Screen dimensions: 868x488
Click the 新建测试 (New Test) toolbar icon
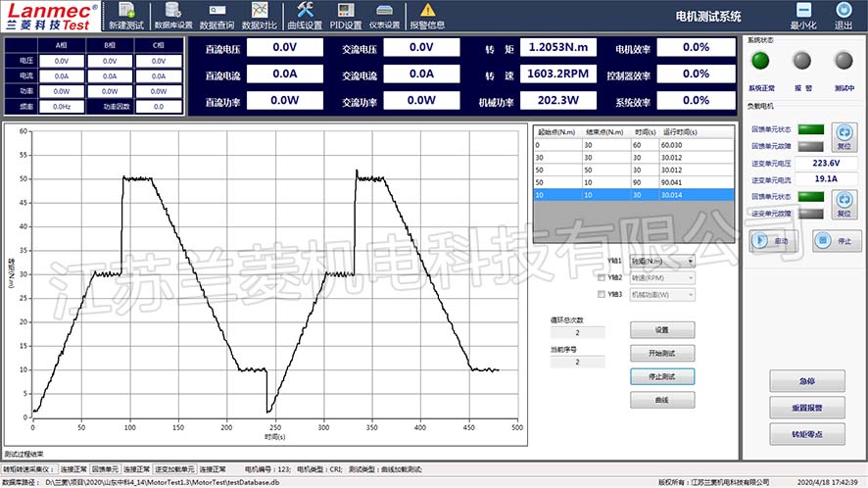(x=125, y=15)
